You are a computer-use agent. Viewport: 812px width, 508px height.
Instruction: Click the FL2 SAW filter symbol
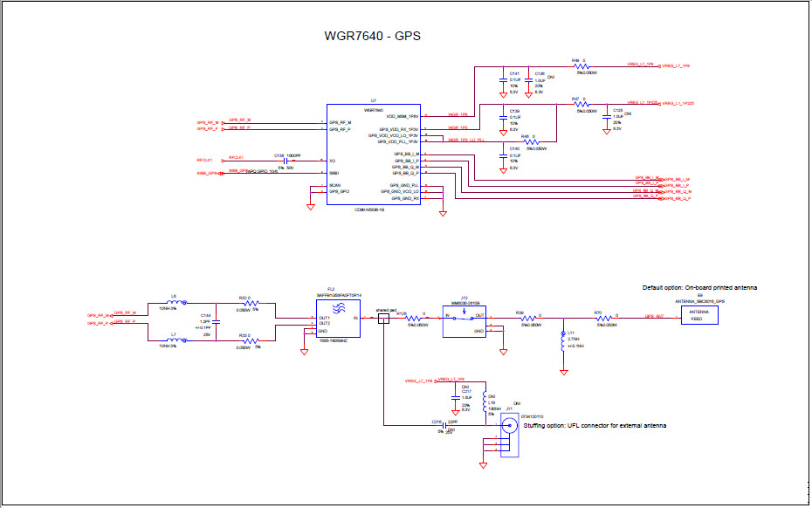tap(338, 318)
